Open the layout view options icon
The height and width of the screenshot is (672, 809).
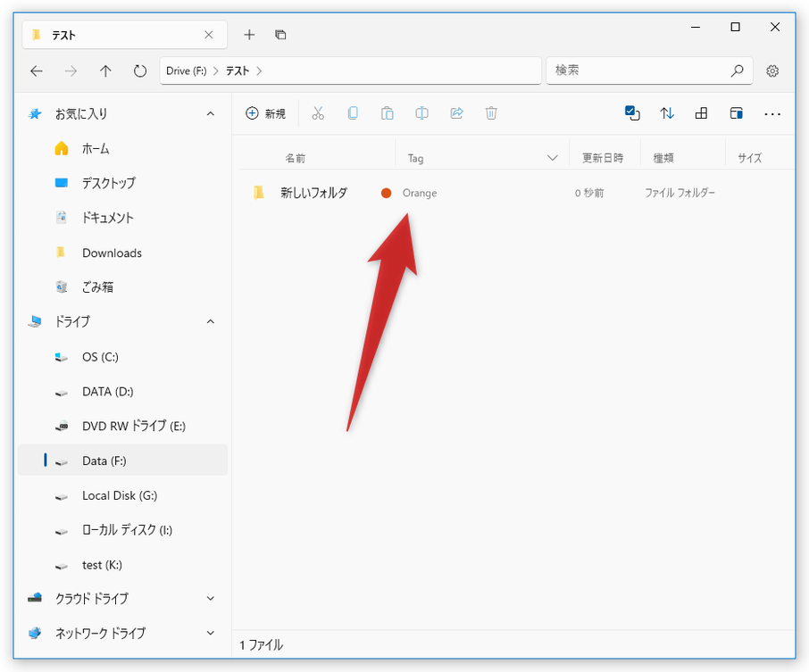pos(701,113)
